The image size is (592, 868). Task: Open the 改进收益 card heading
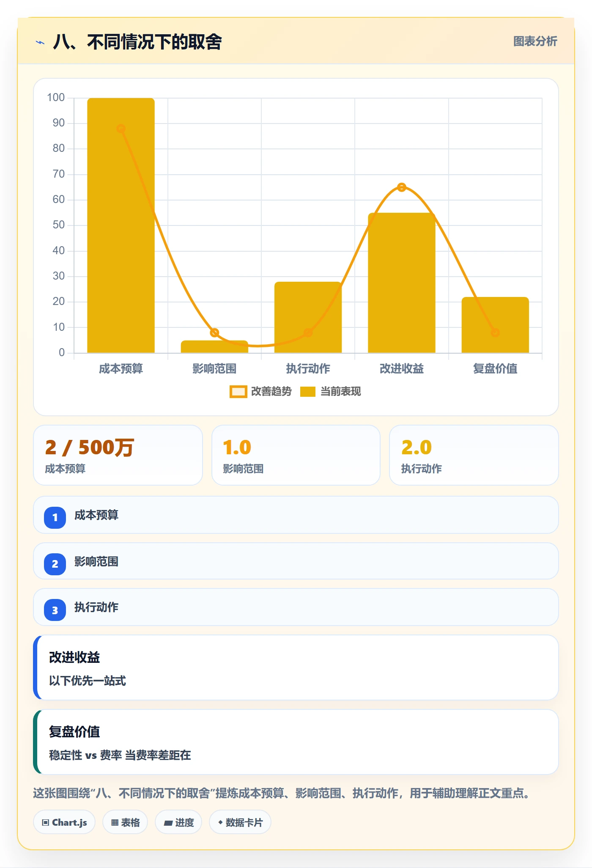[74, 657]
